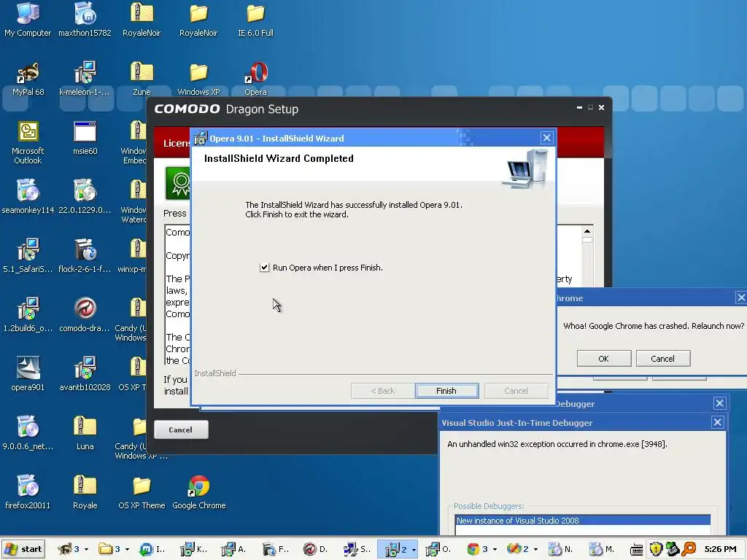747x560 pixels.
Task: Click the Comodo license scrollbar up arrow
Action: click(587, 231)
